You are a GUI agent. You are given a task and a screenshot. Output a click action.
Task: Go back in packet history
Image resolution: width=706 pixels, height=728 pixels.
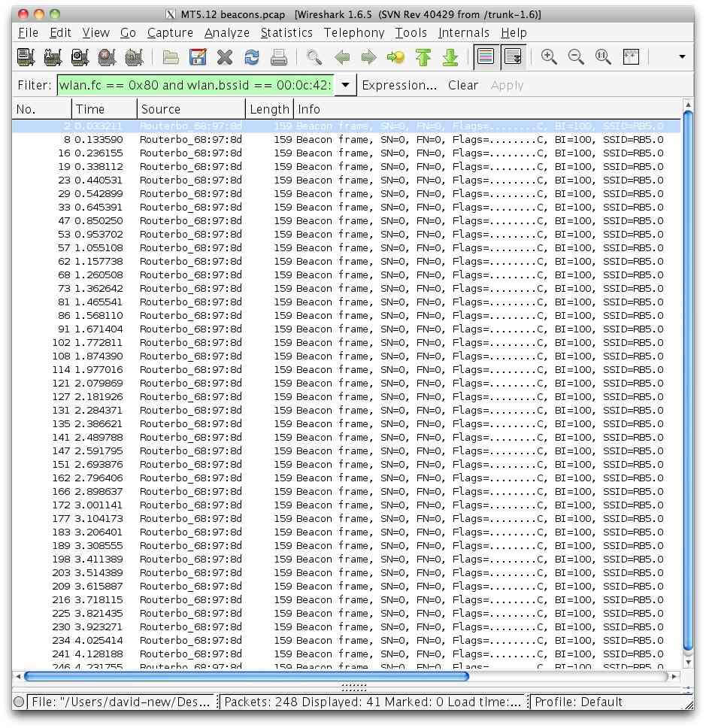[342, 57]
